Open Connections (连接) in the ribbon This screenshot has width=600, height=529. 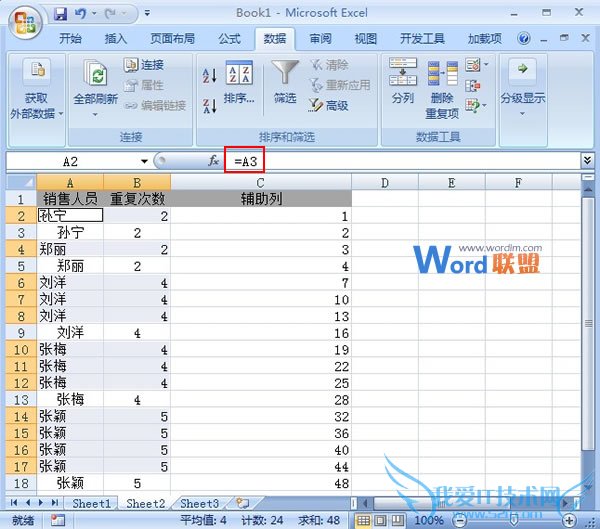pyautogui.click(x=144, y=65)
